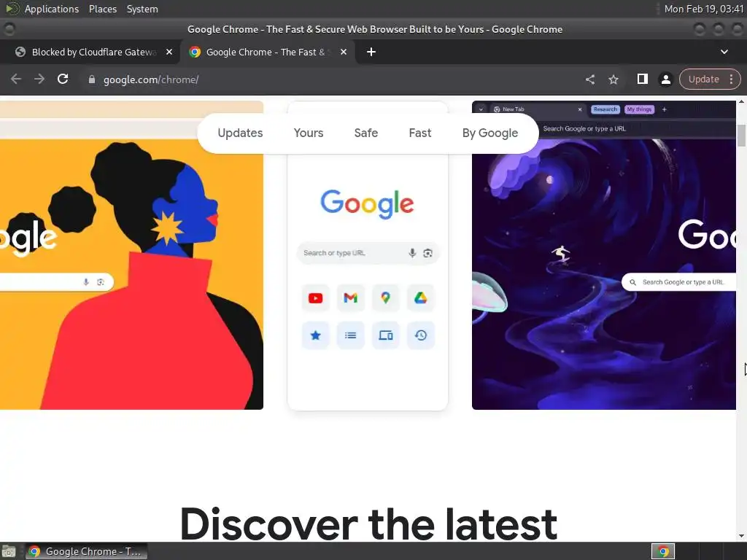Click the date and time clock

click(x=704, y=9)
